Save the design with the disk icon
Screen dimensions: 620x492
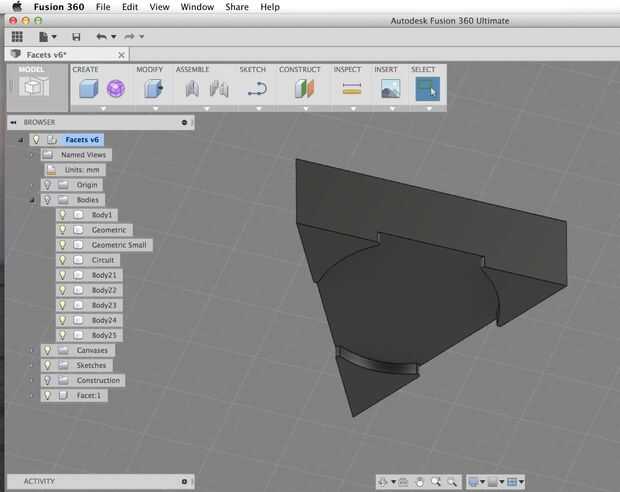pyautogui.click(x=76, y=37)
